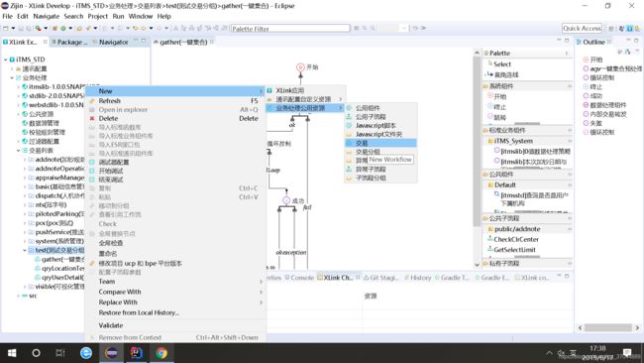Click the Quick Access field

[x=582, y=28]
